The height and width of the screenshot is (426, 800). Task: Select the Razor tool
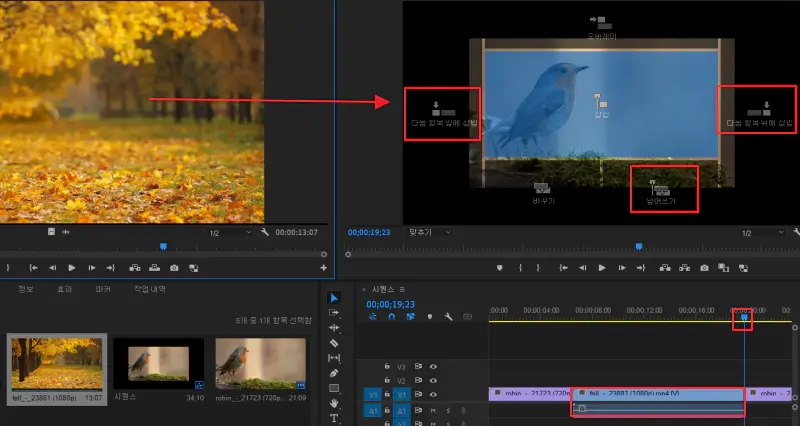(x=334, y=342)
